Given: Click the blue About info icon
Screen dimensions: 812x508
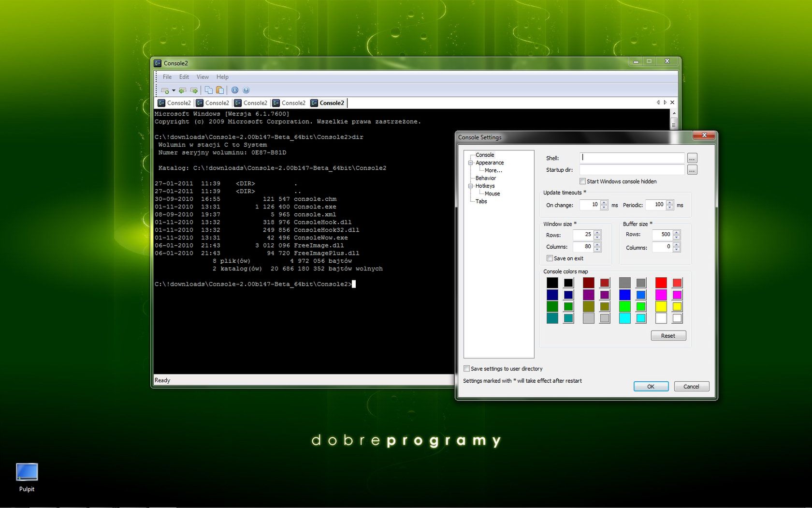Looking at the screenshot, I should 235,90.
